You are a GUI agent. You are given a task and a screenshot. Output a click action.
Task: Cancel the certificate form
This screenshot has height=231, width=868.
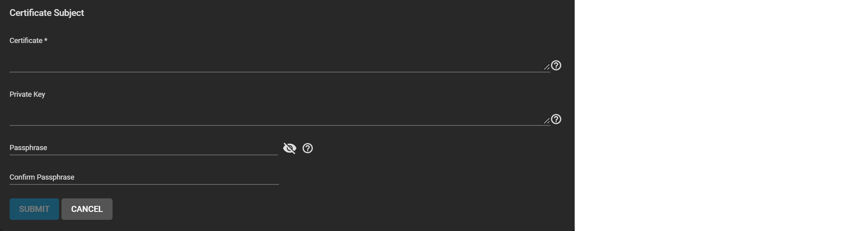click(x=87, y=209)
